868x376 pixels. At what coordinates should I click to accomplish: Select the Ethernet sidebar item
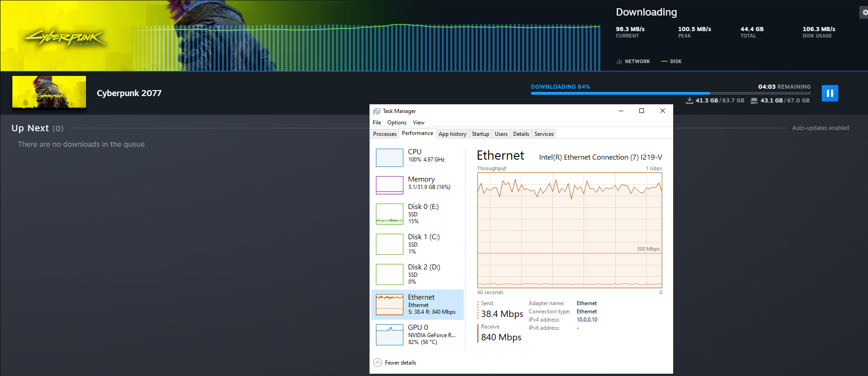pos(418,305)
